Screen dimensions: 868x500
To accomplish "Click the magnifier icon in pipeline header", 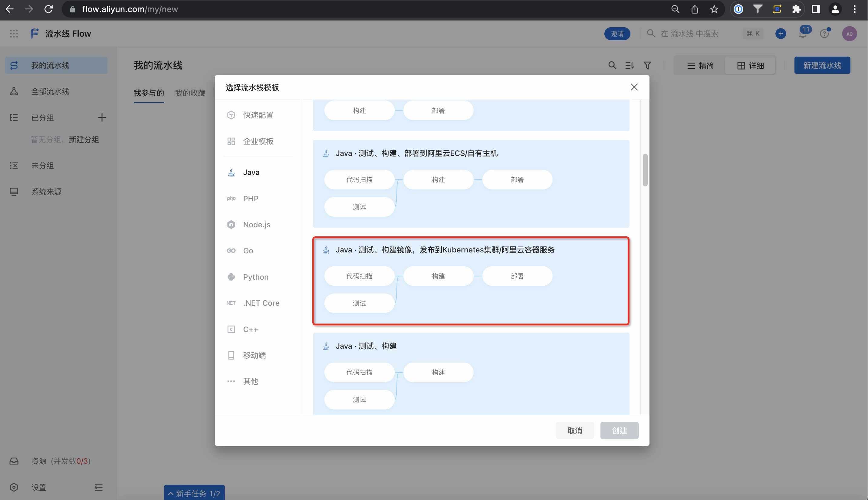I will 612,65.
